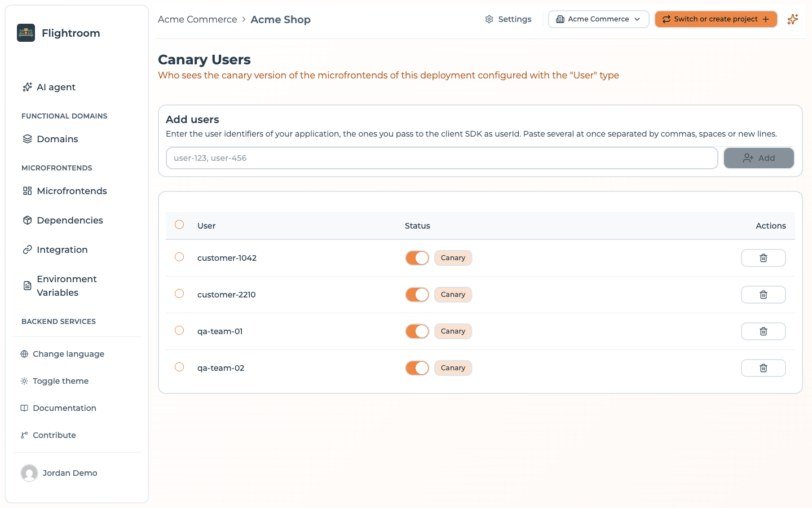Go to the Microfrontends section
This screenshot has height=508, width=812.
[x=65, y=191]
